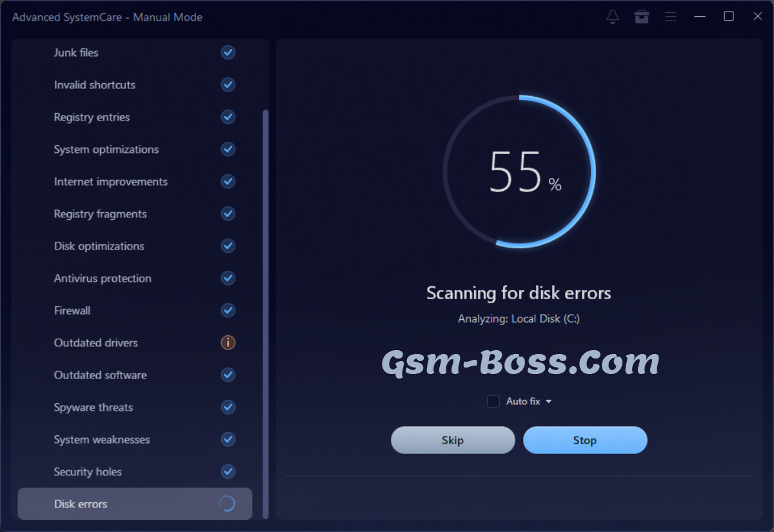Click the notification bell icon
The image size is (774, 532).
(x=613, y=17)
